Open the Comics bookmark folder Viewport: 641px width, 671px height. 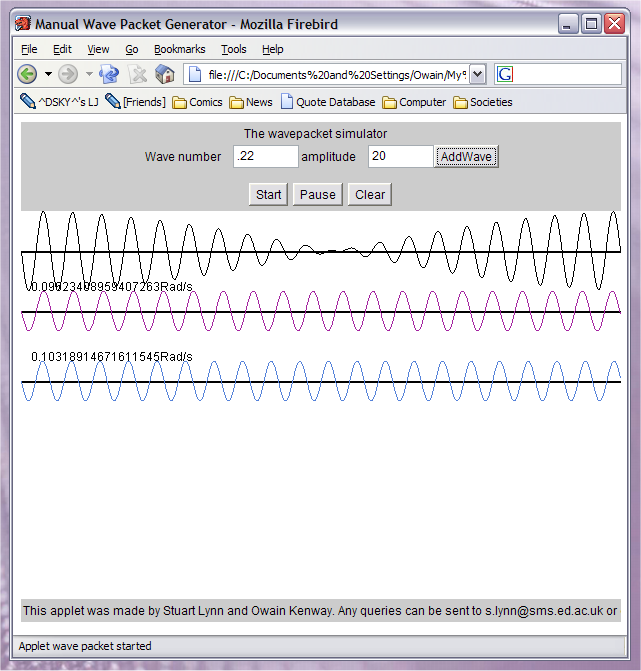[197, 102]
